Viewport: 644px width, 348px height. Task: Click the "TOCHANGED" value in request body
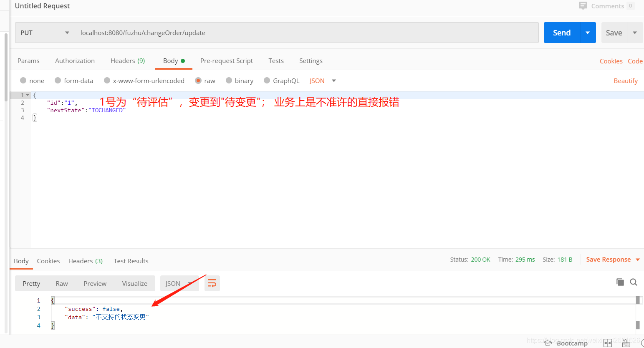[107, 110]
